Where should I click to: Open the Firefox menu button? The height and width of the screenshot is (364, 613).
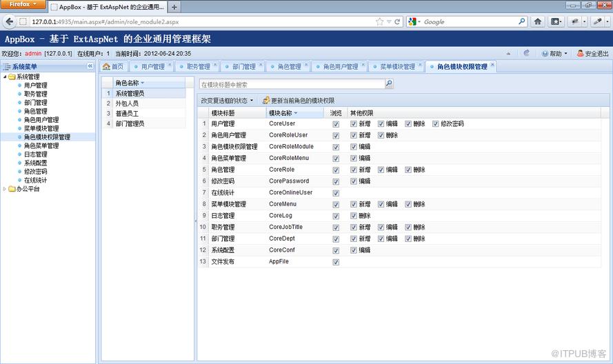tap(23, 4)
